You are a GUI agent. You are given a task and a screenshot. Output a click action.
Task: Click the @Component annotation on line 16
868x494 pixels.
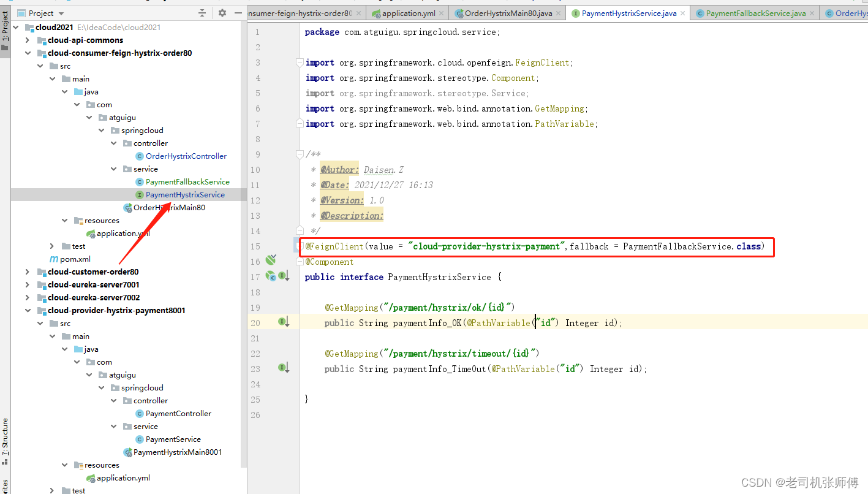tap(329, 262)
